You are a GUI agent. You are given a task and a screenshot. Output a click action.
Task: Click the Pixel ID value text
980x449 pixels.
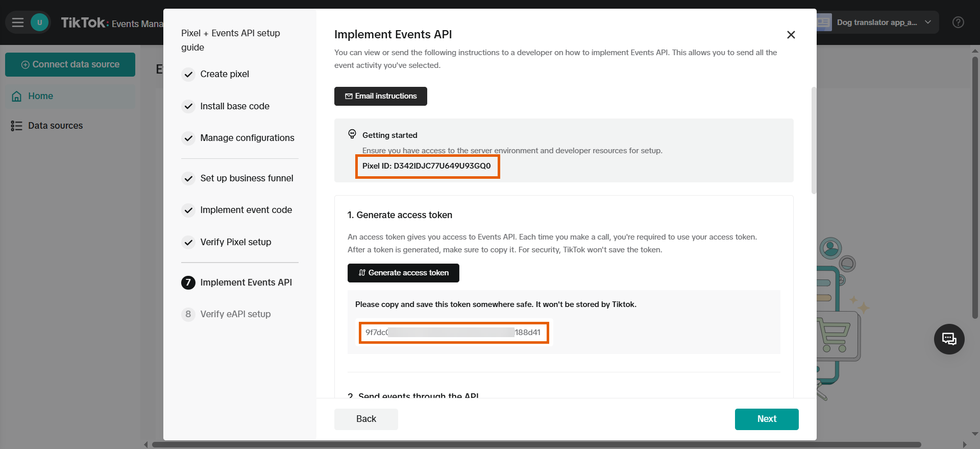pyautogui.click(x=442, y=166)
